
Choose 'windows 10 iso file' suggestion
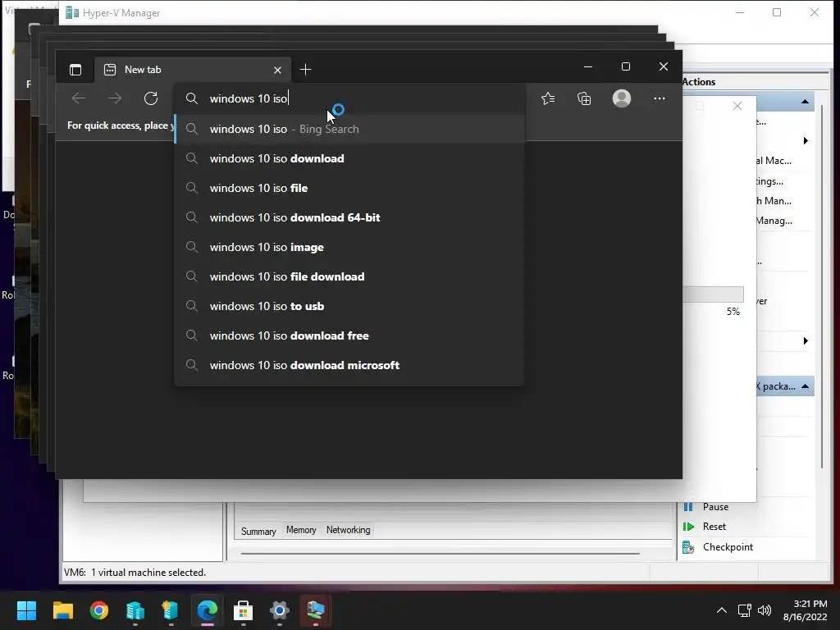349,188
